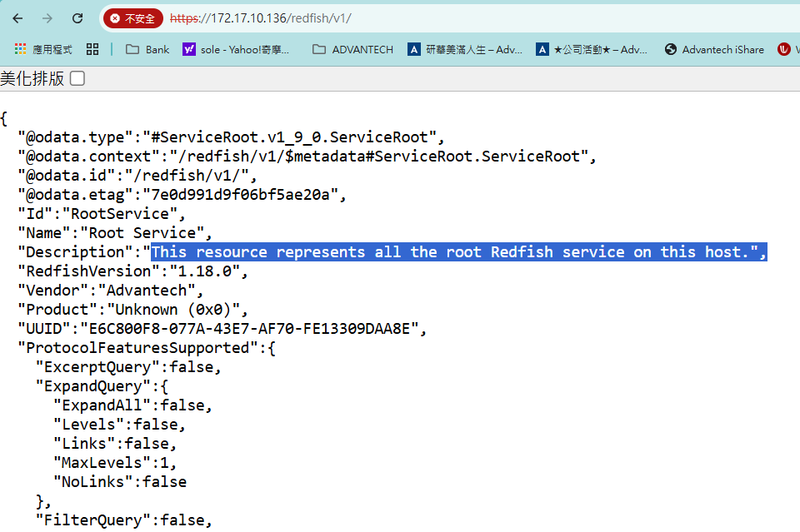This screenshot has width=800, height=532.
Task: Open the Advantech iShare bookmark
Action: tap(714, 49)
